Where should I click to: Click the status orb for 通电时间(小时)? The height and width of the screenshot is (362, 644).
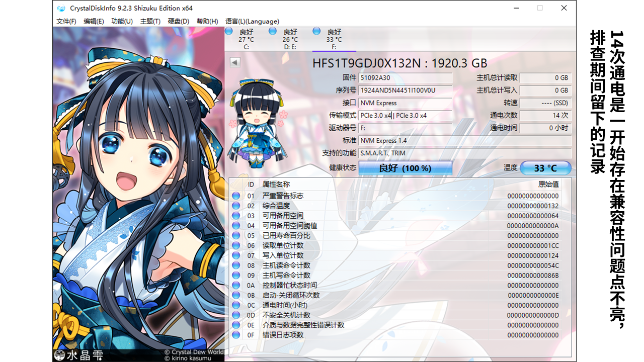coord(236,305)
